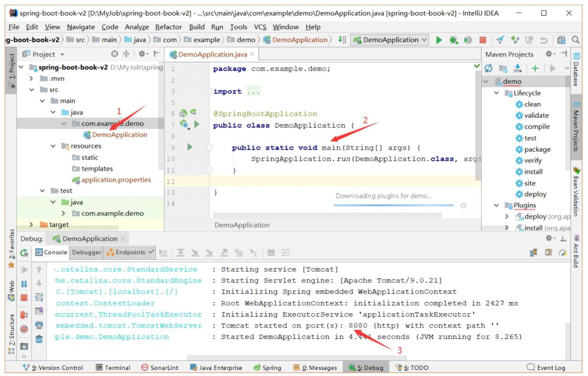
Task: Open Event Log
Action: 546,367
